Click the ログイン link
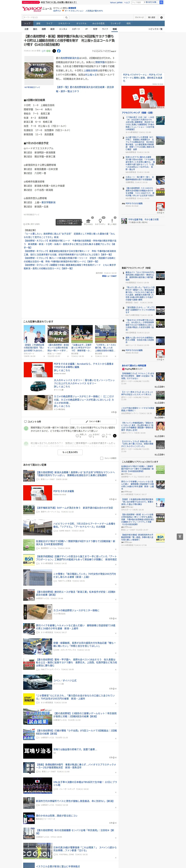 coord(57,11)
